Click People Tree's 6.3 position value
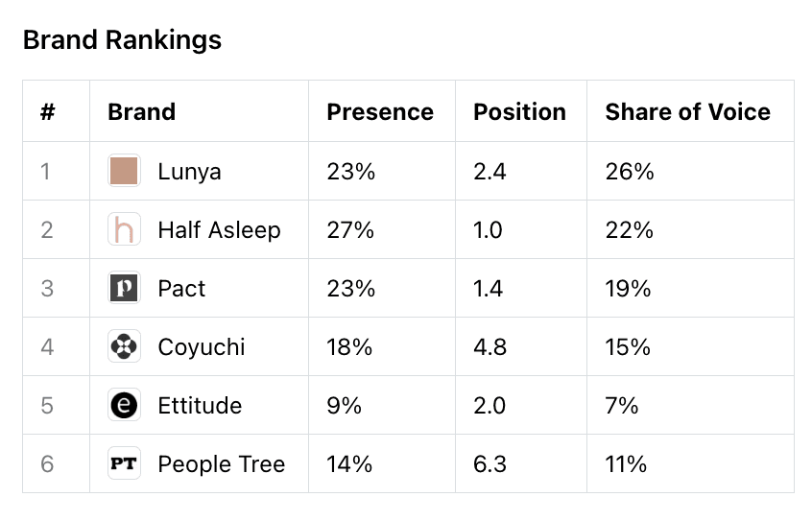 490,464
